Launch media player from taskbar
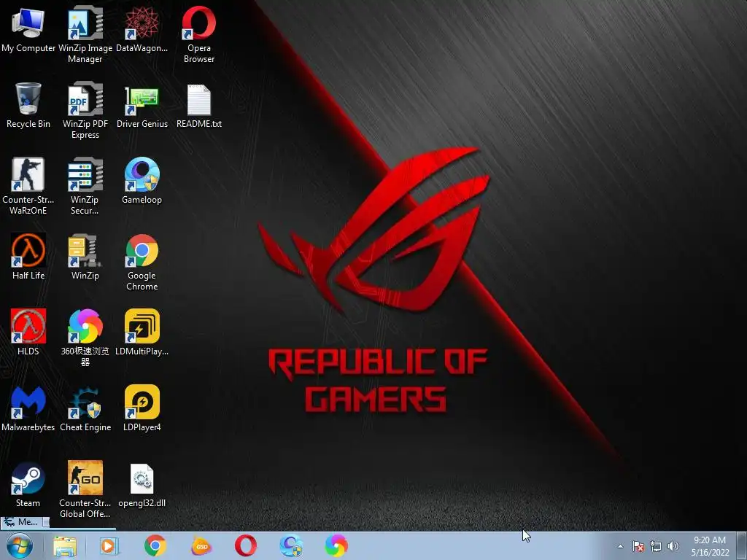The width and height of the screenshot is (747, 560). 109,546
